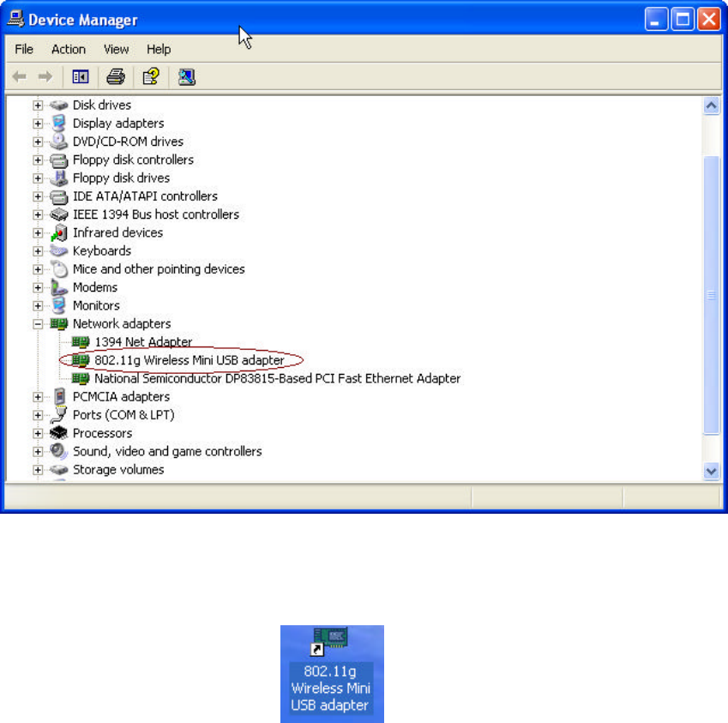Image resolution: width=728 pixels, height=723 pixels.
Task: Collapse the Network adapters node
Action: (38, 324)
